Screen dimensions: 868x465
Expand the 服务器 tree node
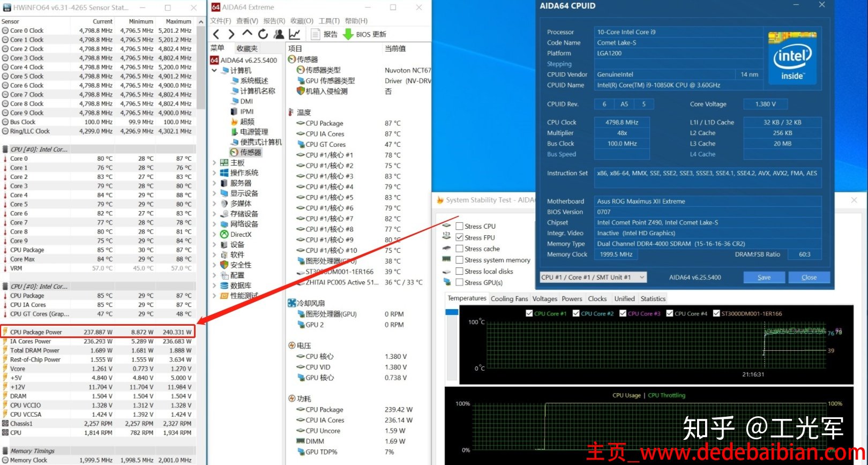click(x=214, y=183)
